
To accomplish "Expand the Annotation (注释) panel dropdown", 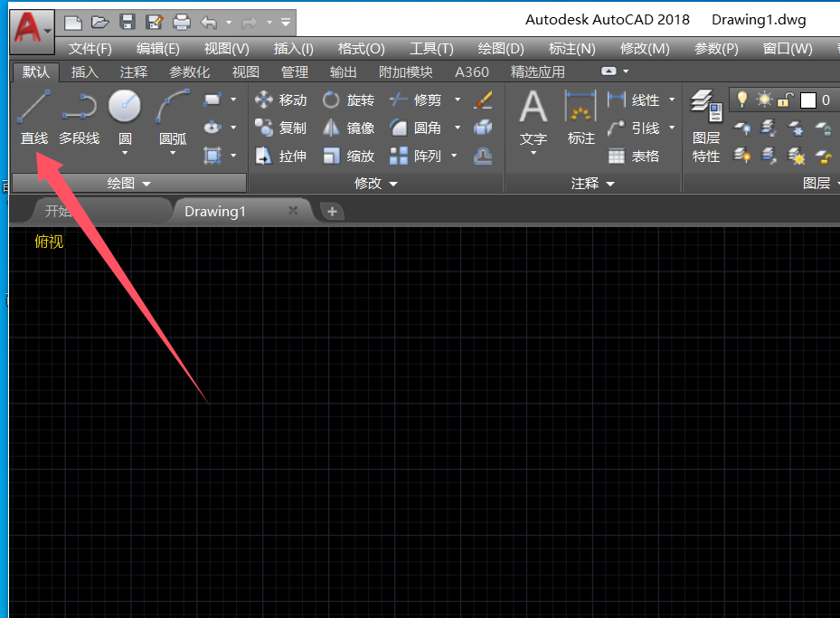I will point(592,184).
